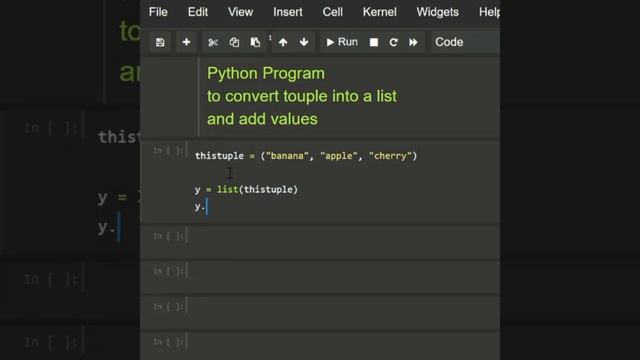Open the File menu
640x360 pixels.
point(158,12)
